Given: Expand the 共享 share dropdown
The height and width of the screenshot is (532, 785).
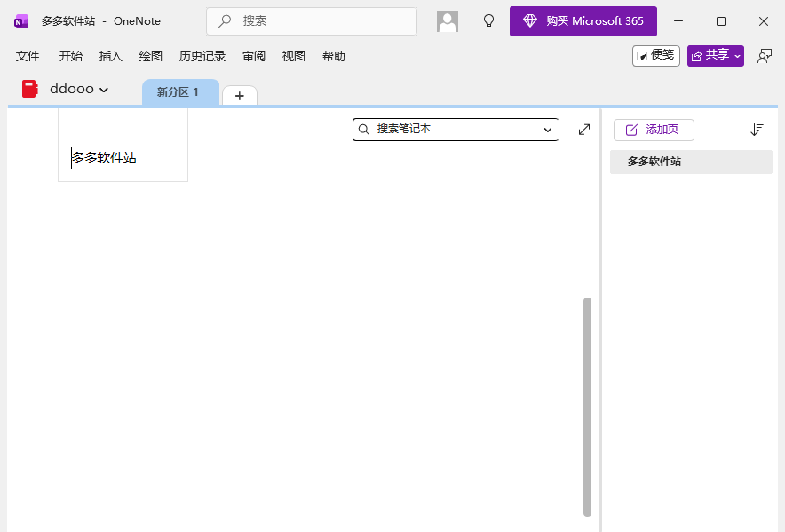Looking at the screenshot, I should (737, 56).
